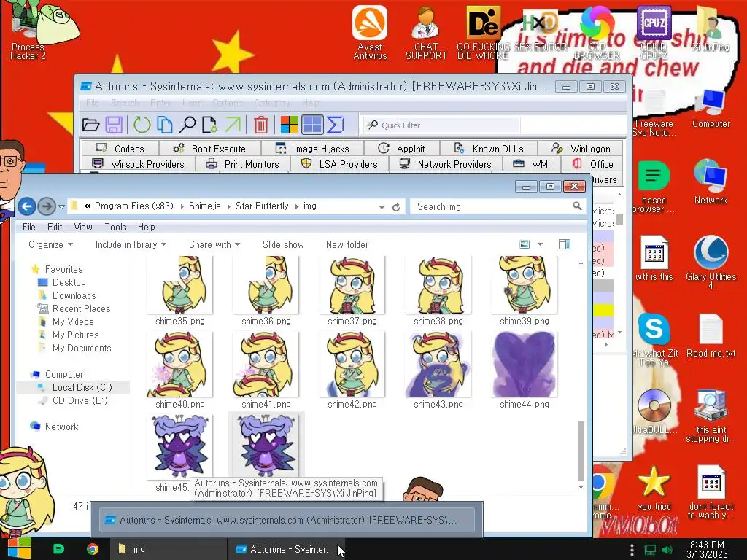This screenshot has height=560, width=747.
Task: Click the New folder button
Action: [347, 245]
